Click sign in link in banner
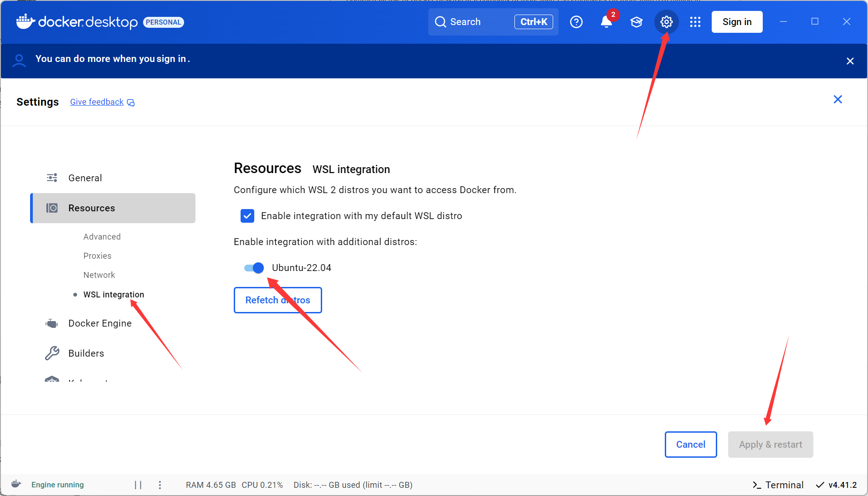This screenshot has height=496, width=868. tap(171, 59)
